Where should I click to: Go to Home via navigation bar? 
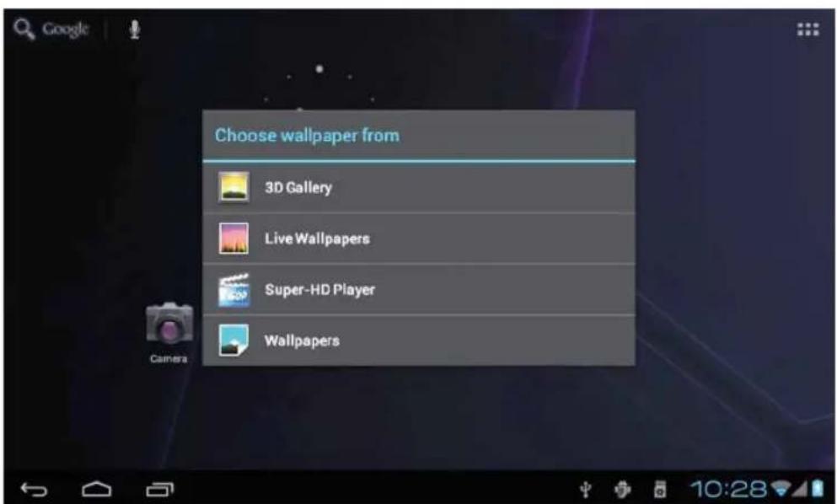tap(97, 489)
